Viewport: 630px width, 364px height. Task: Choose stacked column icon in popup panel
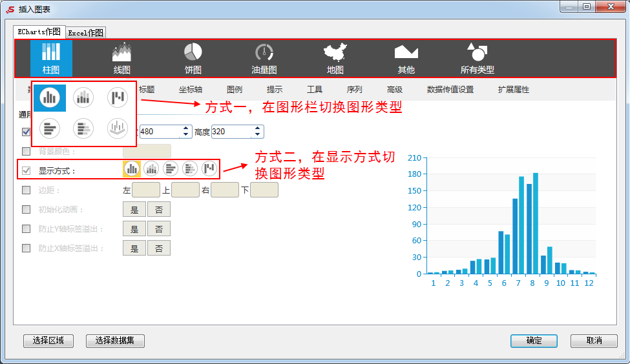tap(83, 97)
